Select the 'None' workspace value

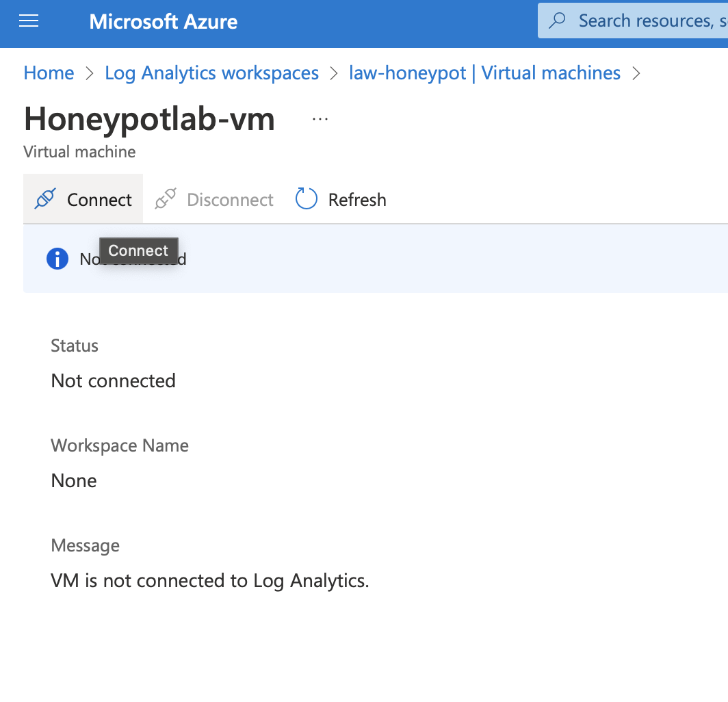(74, 480)
